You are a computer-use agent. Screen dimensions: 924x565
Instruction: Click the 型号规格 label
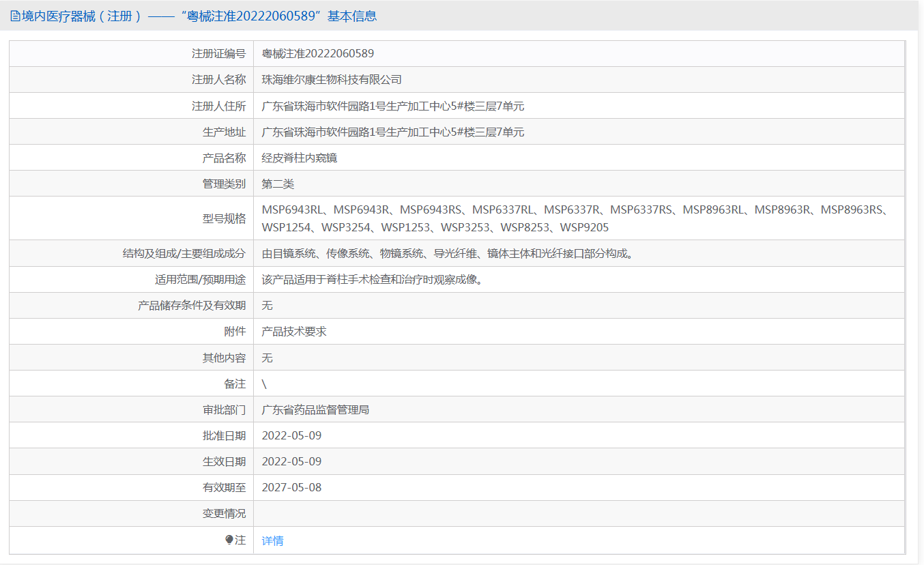(225, 218)
